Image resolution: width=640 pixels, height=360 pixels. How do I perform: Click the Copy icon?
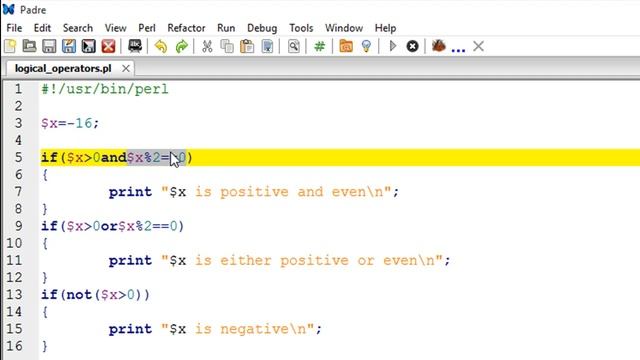coord(227,46)
